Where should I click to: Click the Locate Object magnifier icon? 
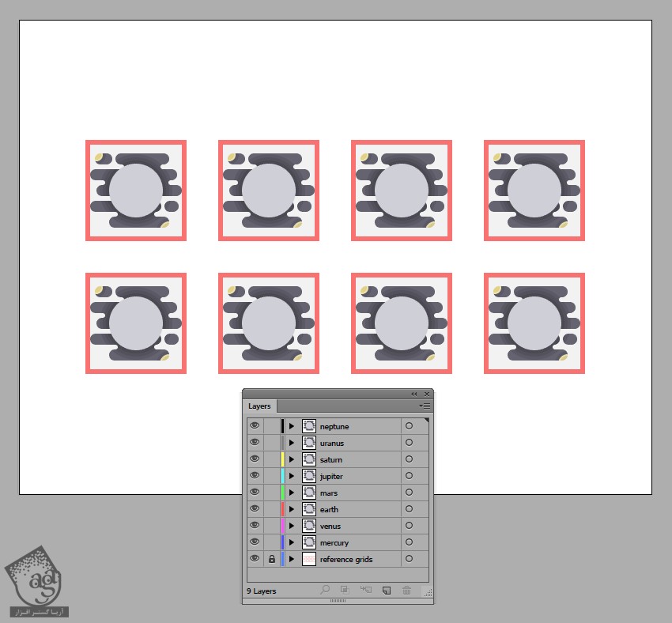pos(324,590)
